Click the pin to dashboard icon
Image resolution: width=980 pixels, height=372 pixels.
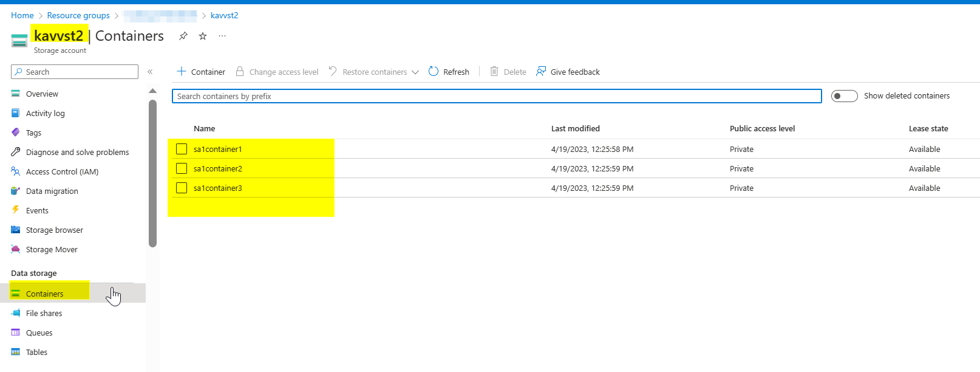[183, 36]
